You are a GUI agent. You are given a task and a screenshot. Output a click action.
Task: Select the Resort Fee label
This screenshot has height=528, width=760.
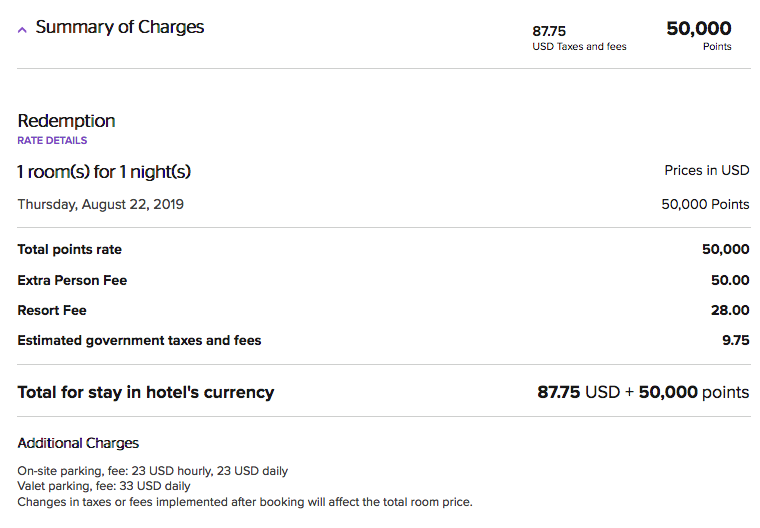52,310
